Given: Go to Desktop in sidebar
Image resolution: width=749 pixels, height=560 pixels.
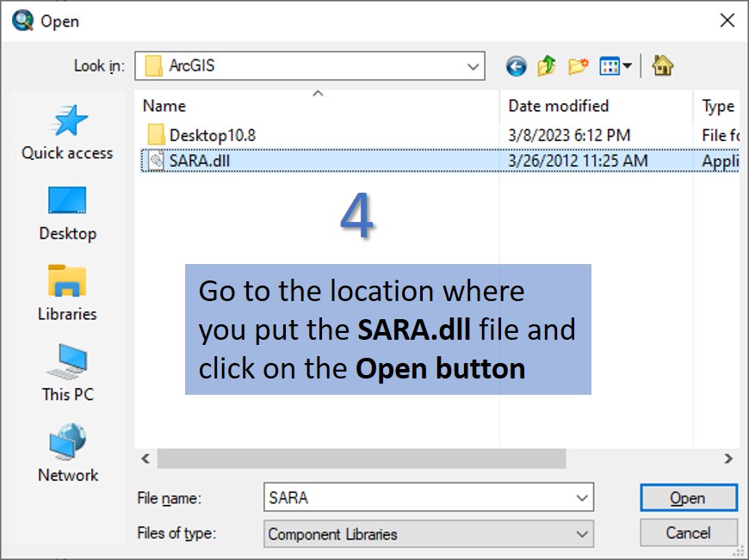Looking at the screenshot, I should pyautogui.click(x=67, y=214).
